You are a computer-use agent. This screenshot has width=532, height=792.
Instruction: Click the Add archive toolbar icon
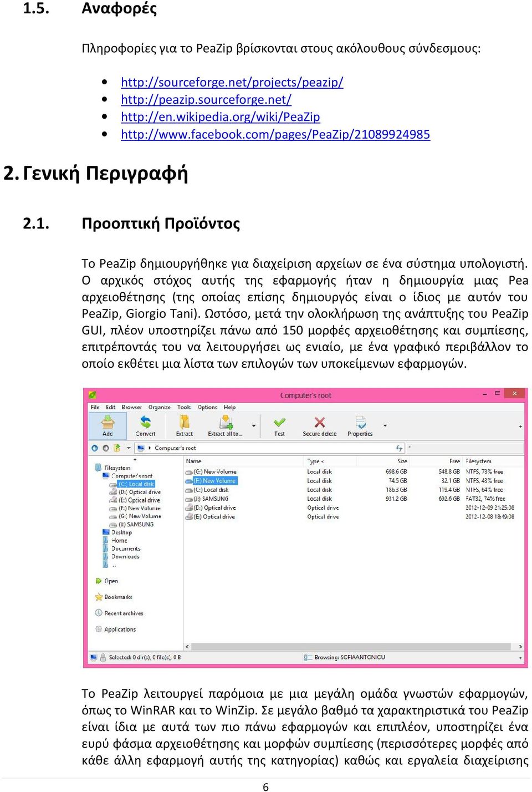tap(108, 422)
